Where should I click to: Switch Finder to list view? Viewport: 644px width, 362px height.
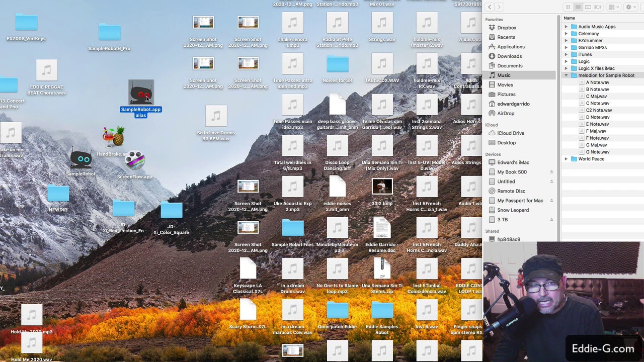click(578, 7)
